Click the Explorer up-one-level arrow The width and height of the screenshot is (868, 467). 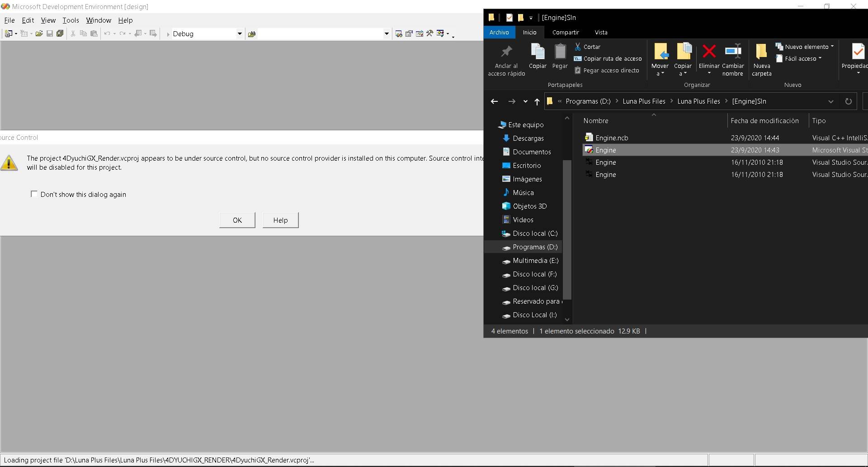point(537,101)
